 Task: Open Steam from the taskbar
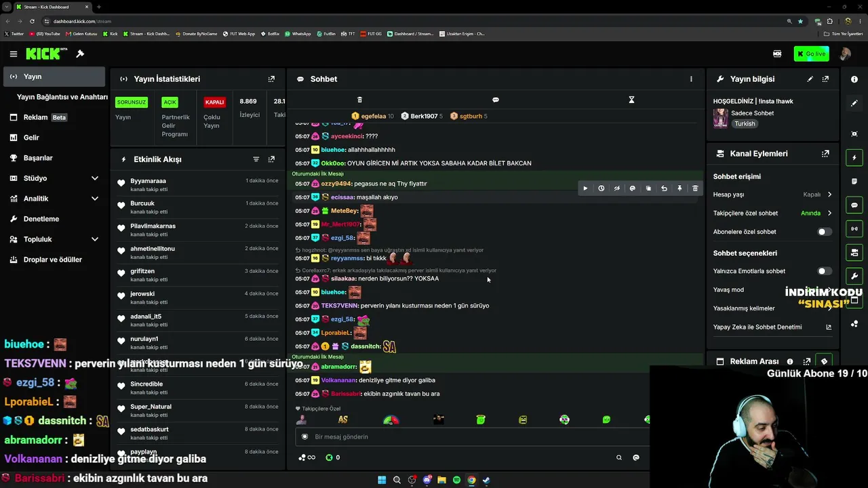pyautogui.click(x=486, y=481)
